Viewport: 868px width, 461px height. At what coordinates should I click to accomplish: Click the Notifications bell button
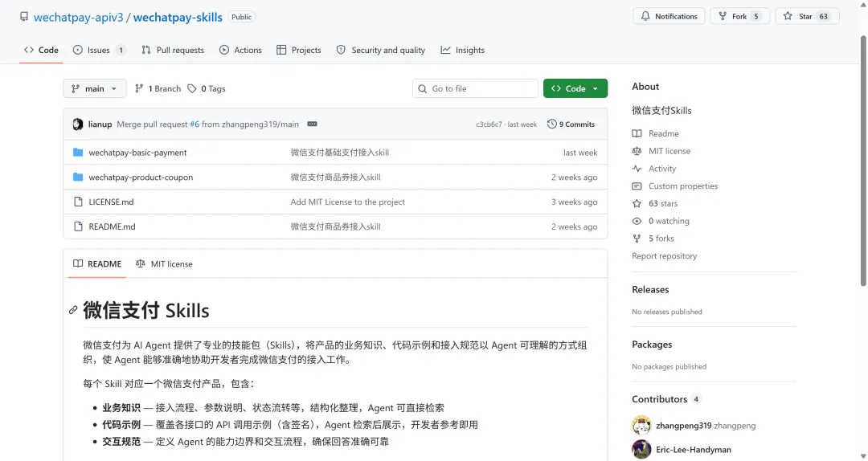[669, 16]
